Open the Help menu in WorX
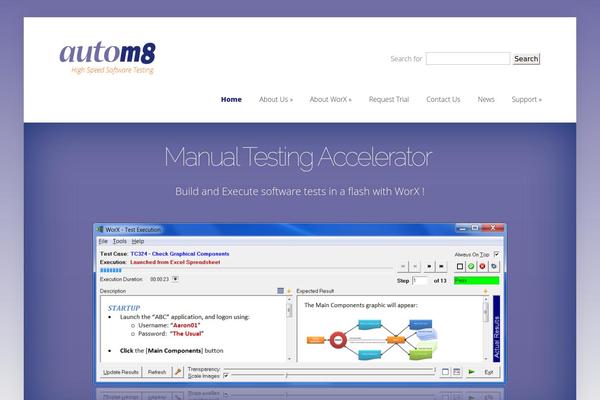The width and height of the screenshot is (600, 400). click(138, 241)
